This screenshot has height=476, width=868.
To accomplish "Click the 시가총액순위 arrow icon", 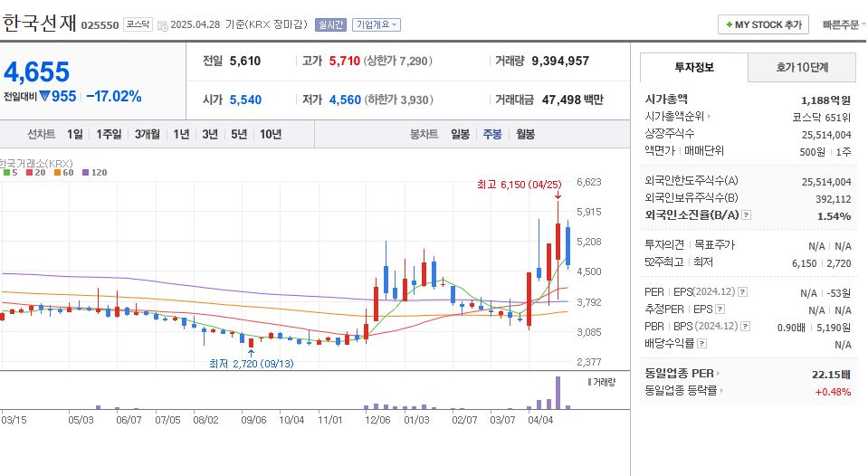I will tap(709, 116).
